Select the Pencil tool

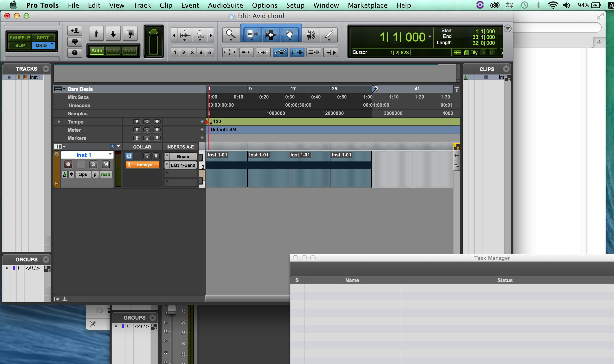329,34
